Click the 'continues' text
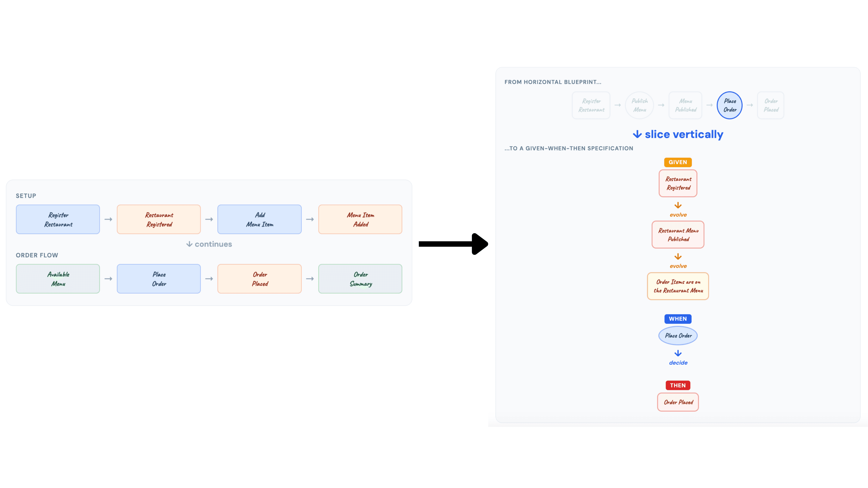The image size is (868, 488). pyautogui.click(x=213, y=244)
